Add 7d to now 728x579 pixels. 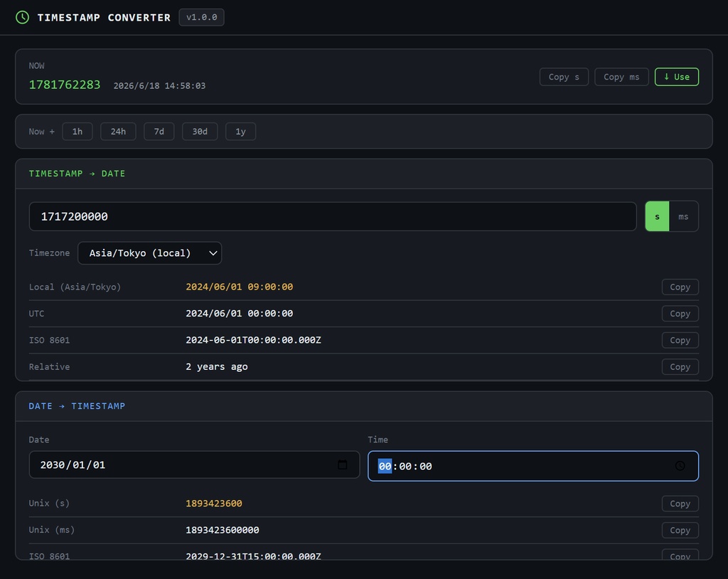point(159,132)
